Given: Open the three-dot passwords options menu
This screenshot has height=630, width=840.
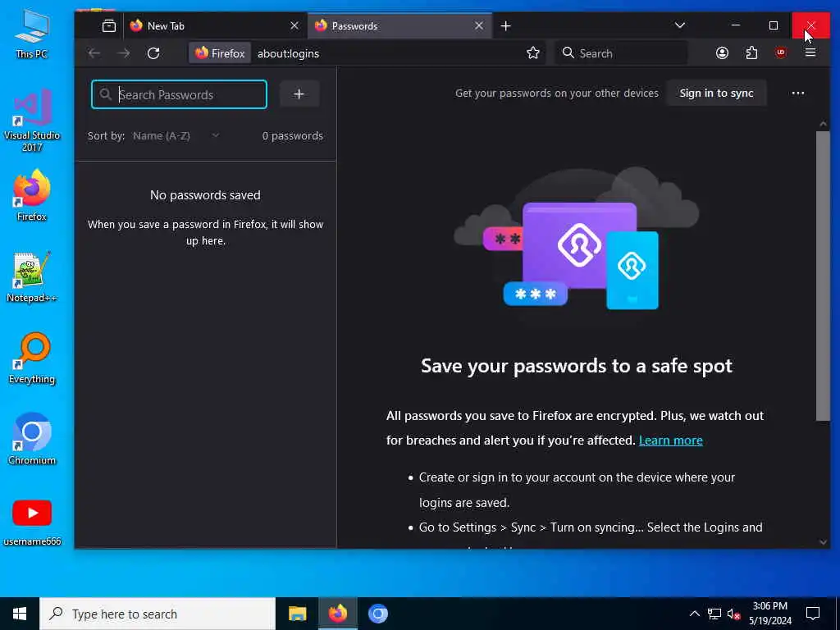Looking at the screenshot, I should (797, 94).
